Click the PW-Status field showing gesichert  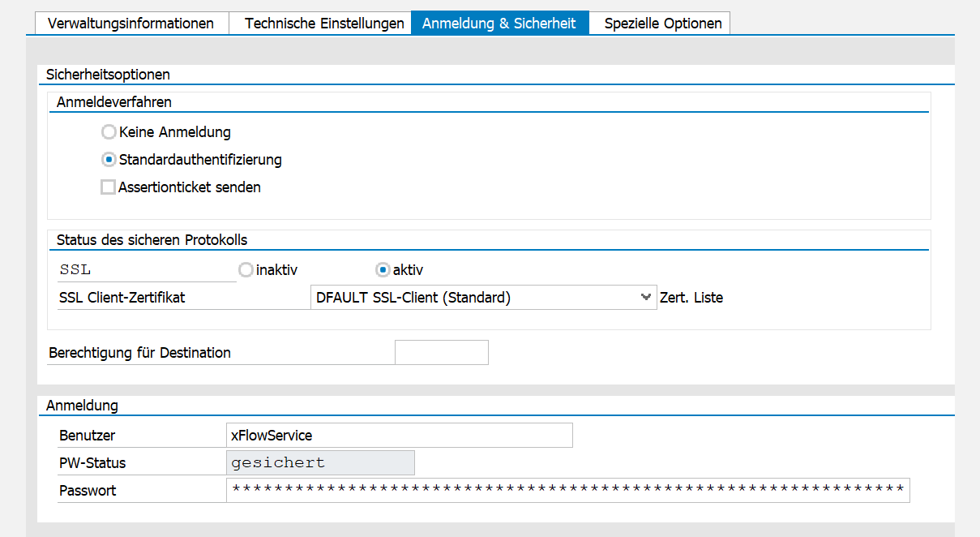[x=320, y=462]
